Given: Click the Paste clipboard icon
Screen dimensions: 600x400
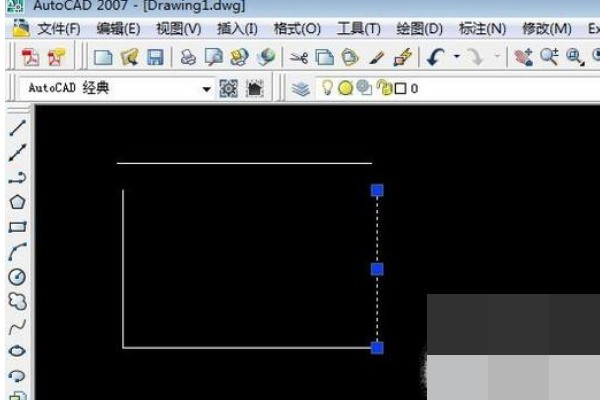Looking at the screenshot, I should coord(350,57).
